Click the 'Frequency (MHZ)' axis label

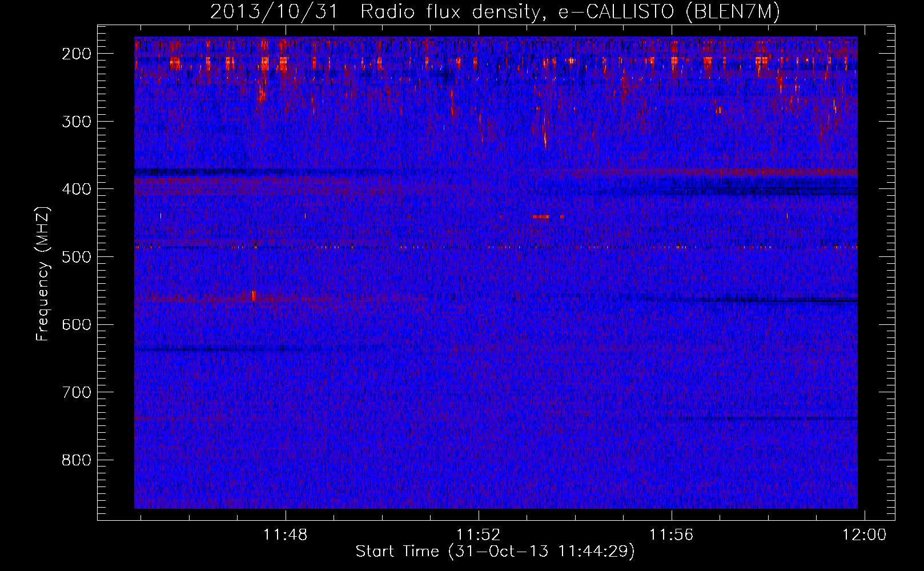[43, 274]
